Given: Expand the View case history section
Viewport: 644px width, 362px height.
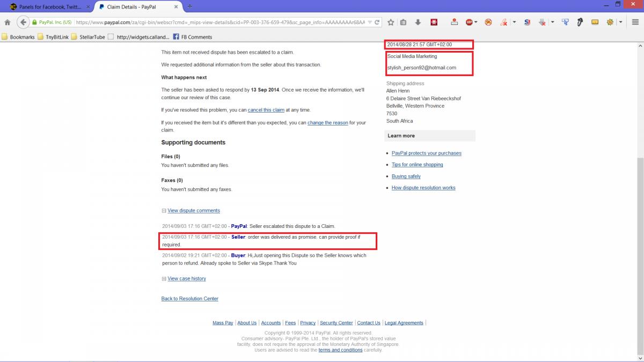Looking at the screenshot, I should [164, 279].
